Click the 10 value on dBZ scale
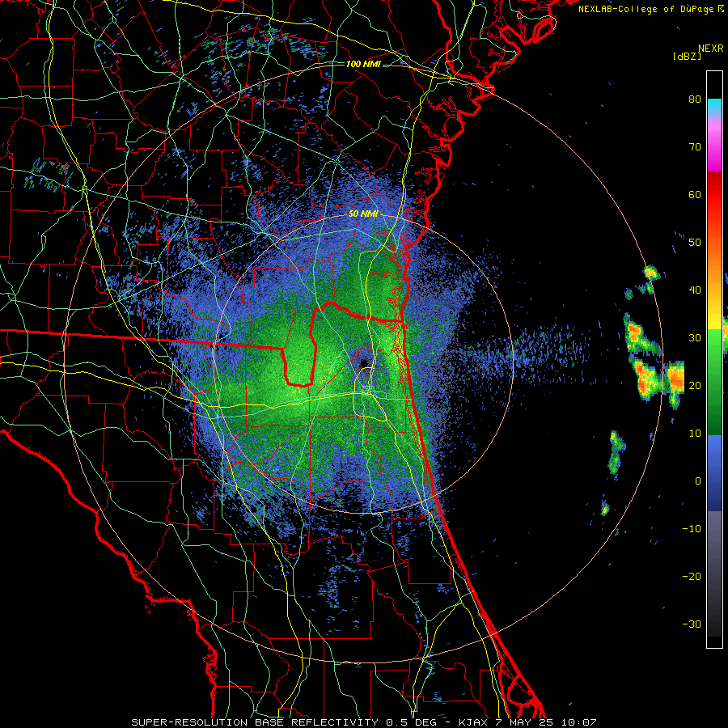This screenshot has height=728, width=728. [x=695, y=434]
